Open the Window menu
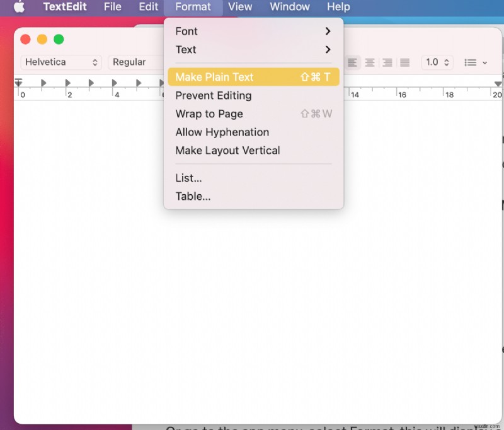 [290, 7]
